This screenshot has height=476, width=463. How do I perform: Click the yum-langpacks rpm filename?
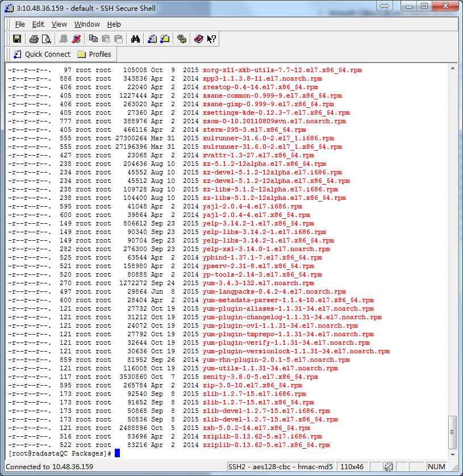tap(274, 291)
